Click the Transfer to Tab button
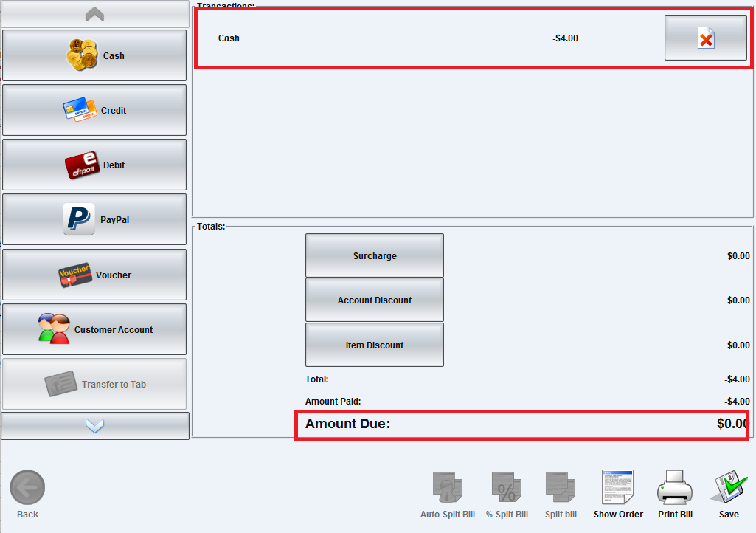 click(x=94, y=384)
